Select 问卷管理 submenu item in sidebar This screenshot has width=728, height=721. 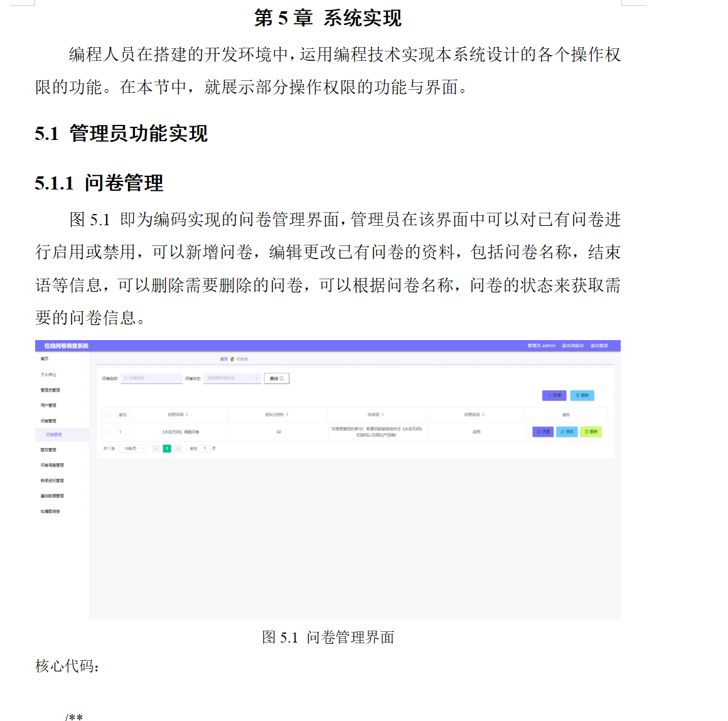point(53,435)
